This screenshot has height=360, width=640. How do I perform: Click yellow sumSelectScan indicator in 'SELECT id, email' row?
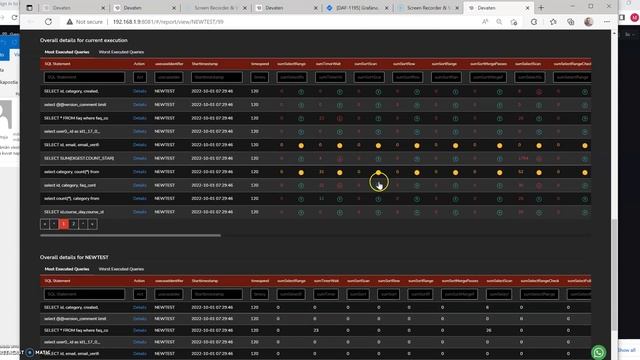pyautogui.click(x=539, y=146)
